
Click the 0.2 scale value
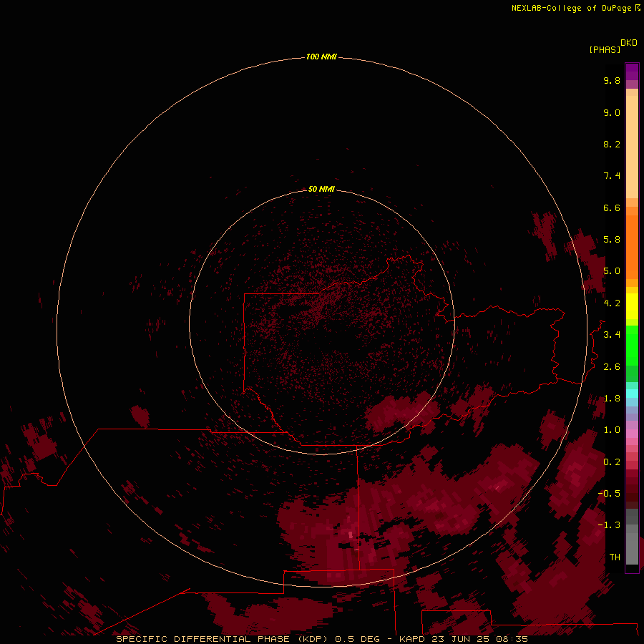click(x=612, y=462)
